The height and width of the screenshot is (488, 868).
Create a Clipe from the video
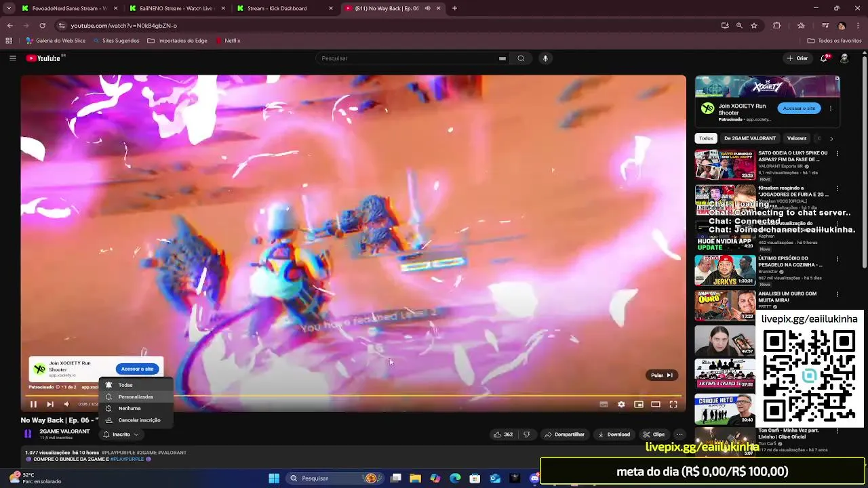tap(654, 434)
